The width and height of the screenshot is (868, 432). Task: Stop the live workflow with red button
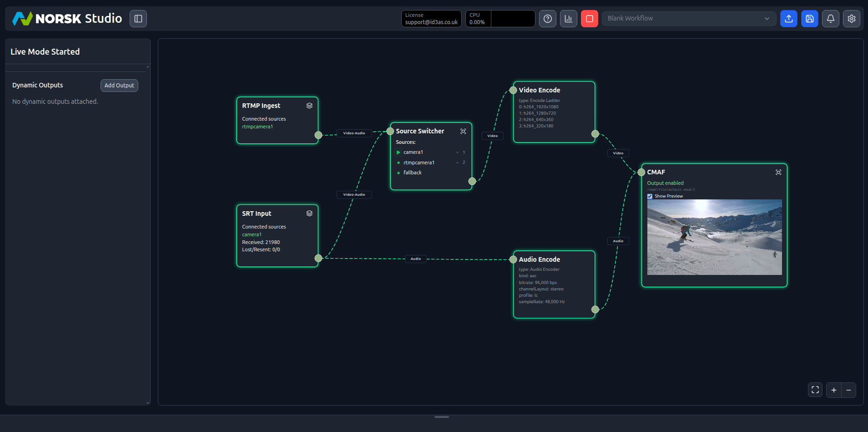click(590, 19)
